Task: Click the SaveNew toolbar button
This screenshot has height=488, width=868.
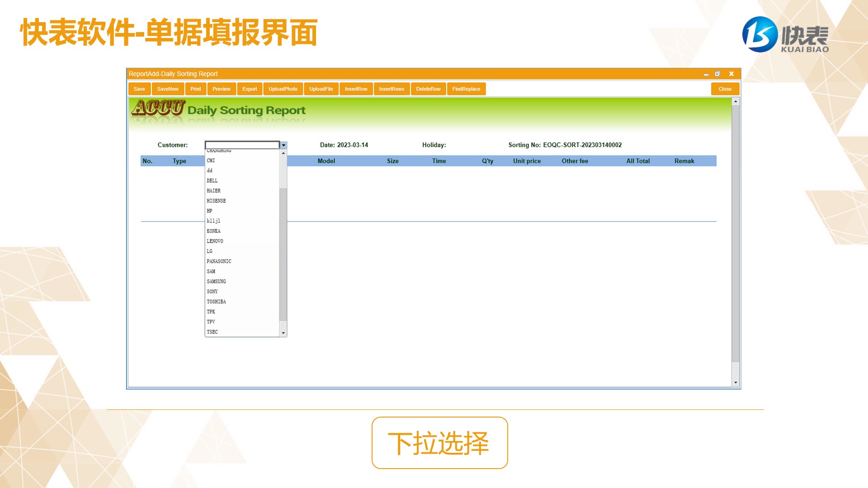Action: [168, 89]
